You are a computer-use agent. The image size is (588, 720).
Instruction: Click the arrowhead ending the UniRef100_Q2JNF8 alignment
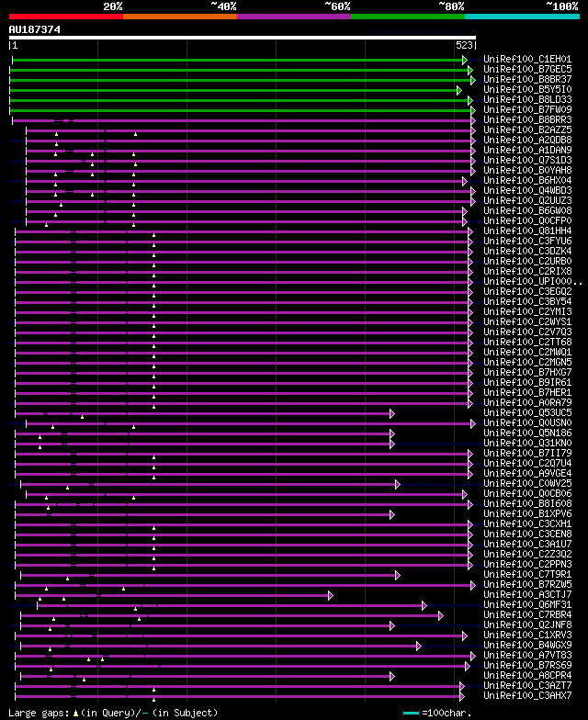(x=391, y=626)
